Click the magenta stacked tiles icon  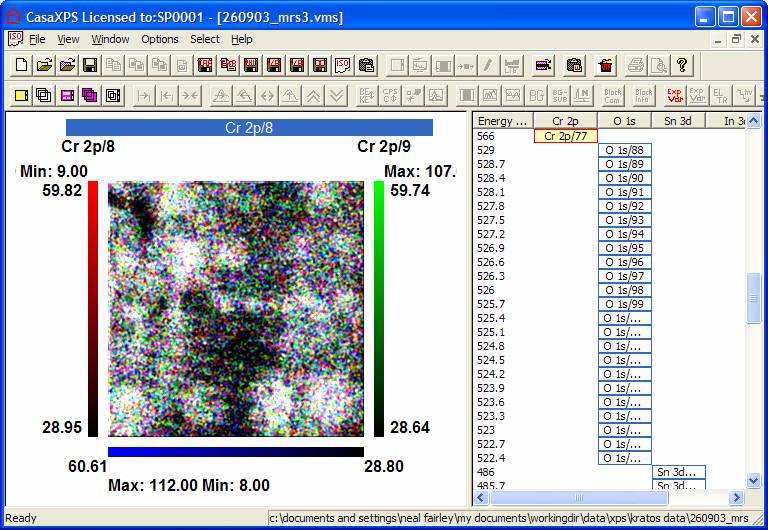(x=90, y=96)
